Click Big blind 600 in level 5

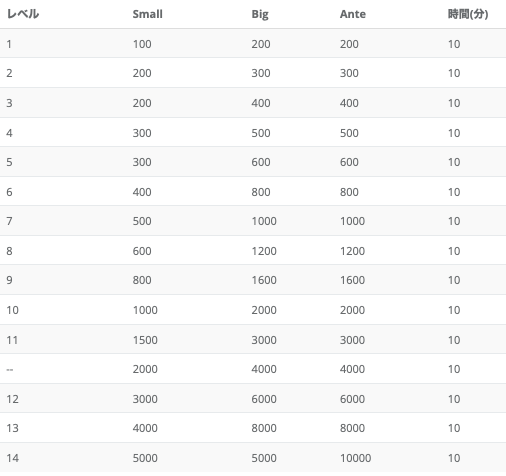[261, 162]
